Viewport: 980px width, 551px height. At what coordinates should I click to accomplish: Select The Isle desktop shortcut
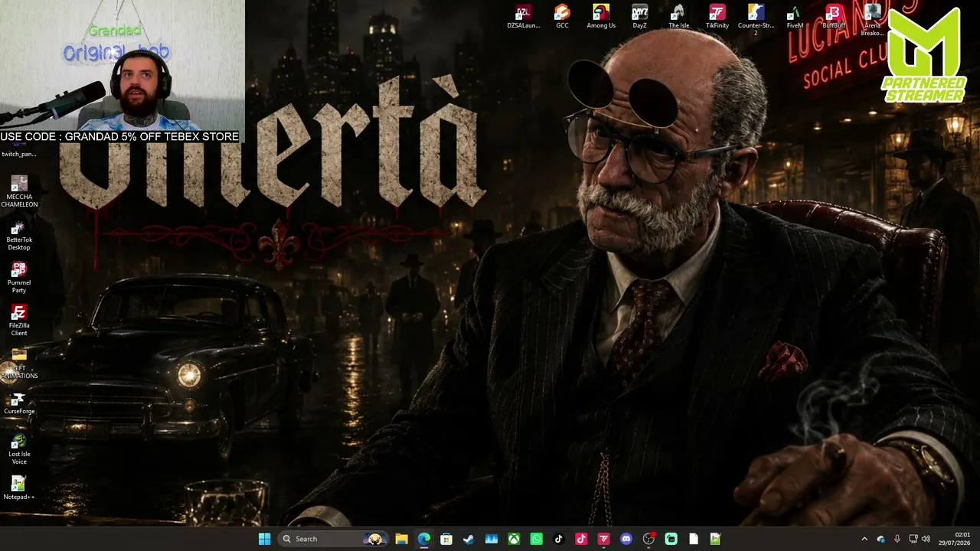tap(678, 17)
